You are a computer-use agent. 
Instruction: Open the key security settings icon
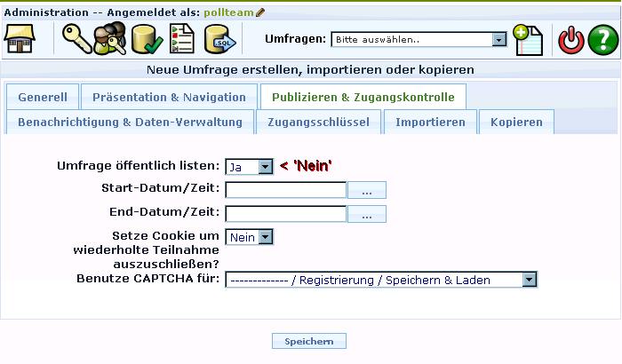point(76,39)
